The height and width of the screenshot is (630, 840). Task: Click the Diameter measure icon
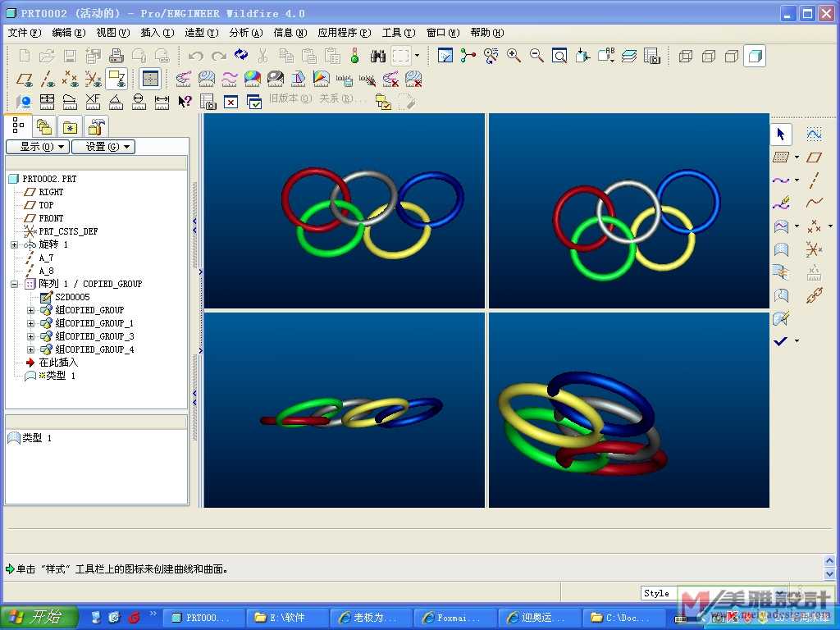(x=139, y=101)
